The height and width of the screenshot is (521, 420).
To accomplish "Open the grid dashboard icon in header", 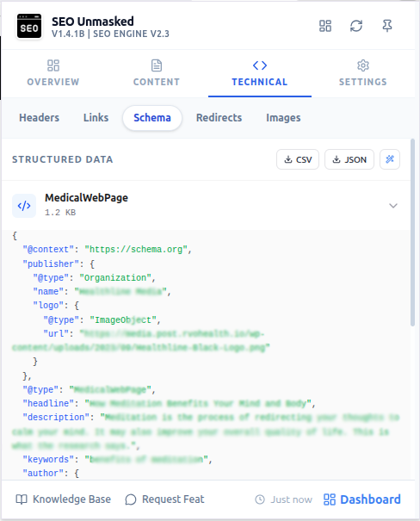I will 325,26.
